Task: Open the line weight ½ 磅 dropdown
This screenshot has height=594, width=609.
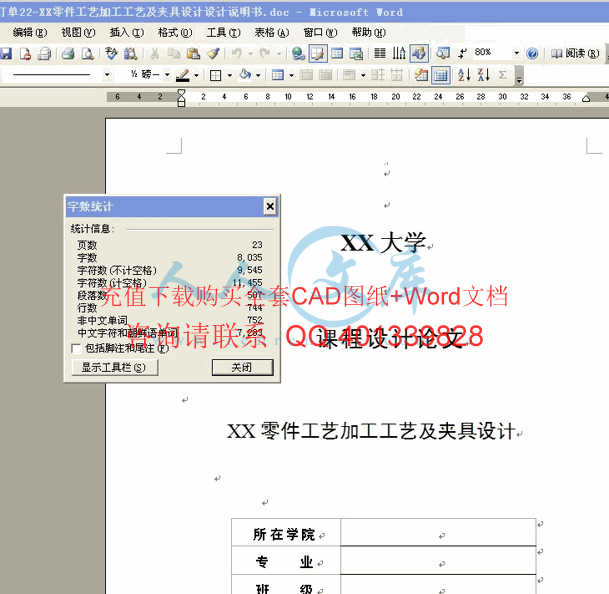Action: tap(167, 75)
